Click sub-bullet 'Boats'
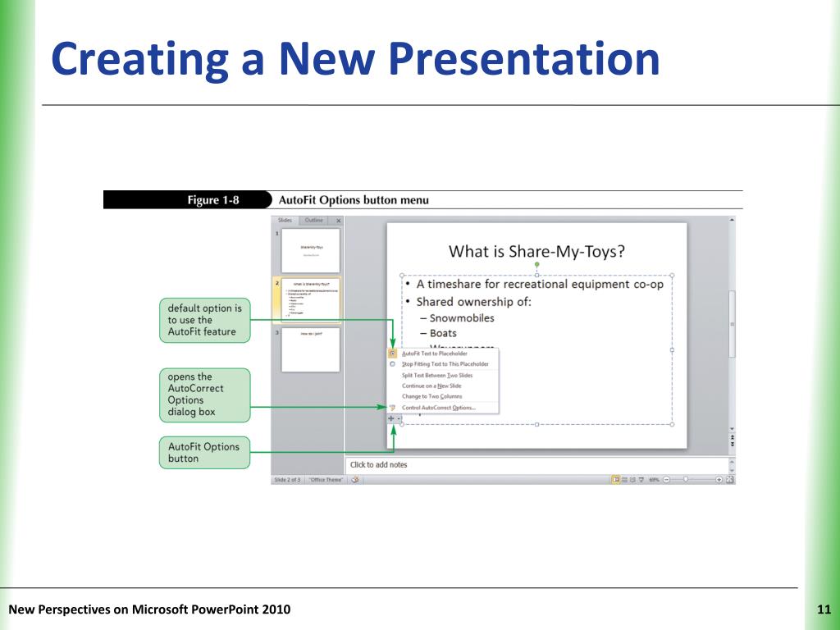 [443, 333]
